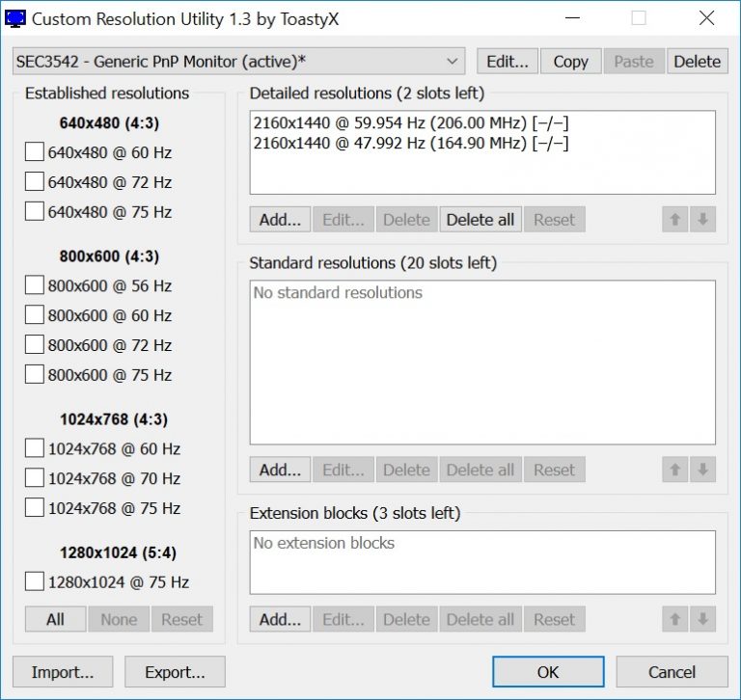Viewport: 741px width, 700px height.
Task: Enable the 800x600 @ 72 Hz checkbox
Action: [35, 345]
